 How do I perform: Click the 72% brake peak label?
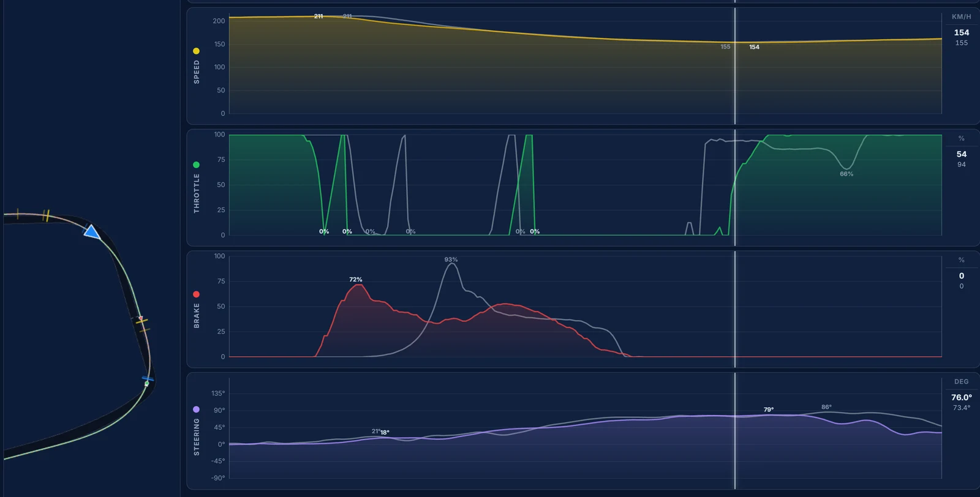point(356,279)
